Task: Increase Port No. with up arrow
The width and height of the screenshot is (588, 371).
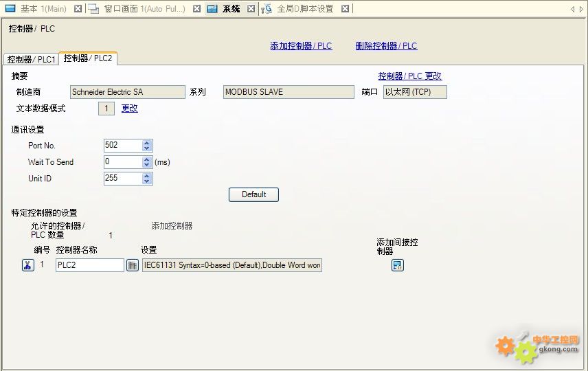Action: [x=147, y=143]
